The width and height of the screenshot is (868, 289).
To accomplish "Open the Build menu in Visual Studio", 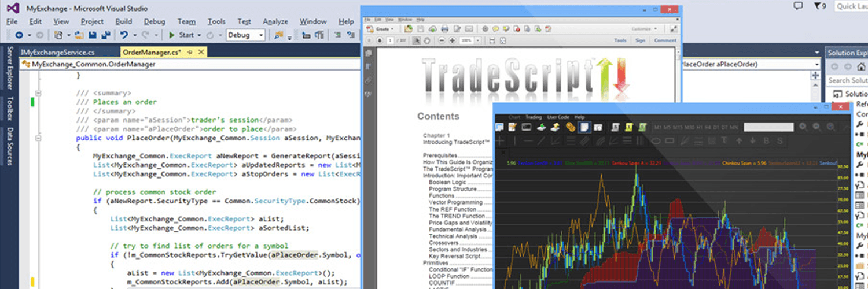I will (x=123, y=21).
